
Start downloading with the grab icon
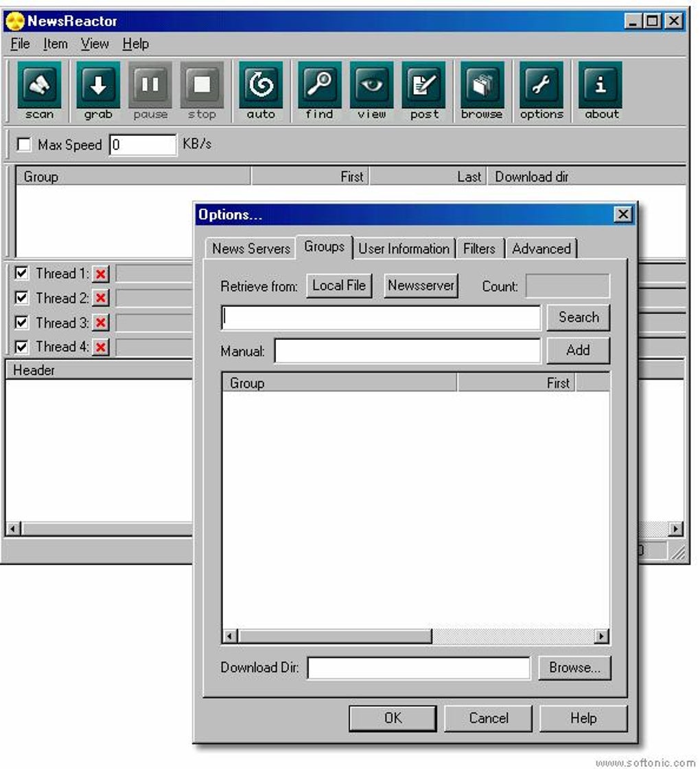pyautogui.click(x=98, y=91)
